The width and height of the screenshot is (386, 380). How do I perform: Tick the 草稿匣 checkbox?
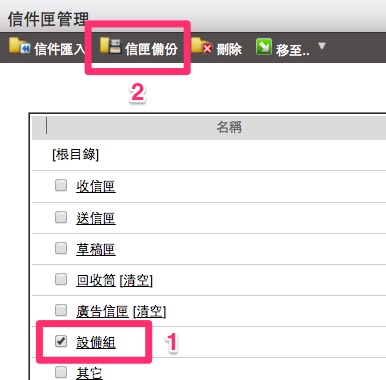click(x=61, y=248)
